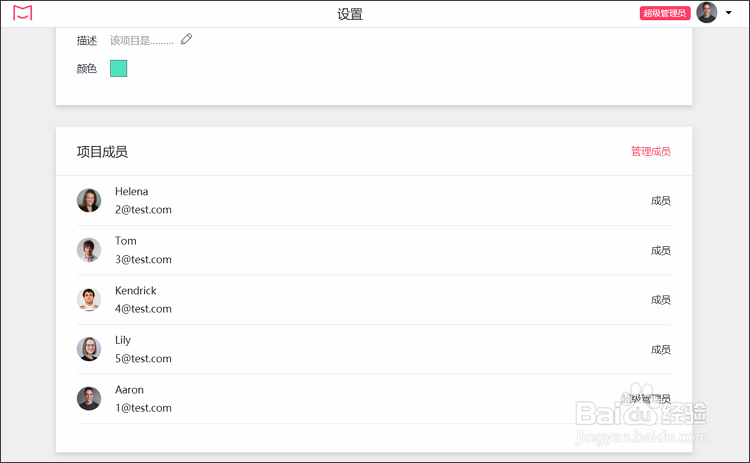Screen dimensions: 750x463
Task: Pick the teal project color swatch
Action: 118,69
